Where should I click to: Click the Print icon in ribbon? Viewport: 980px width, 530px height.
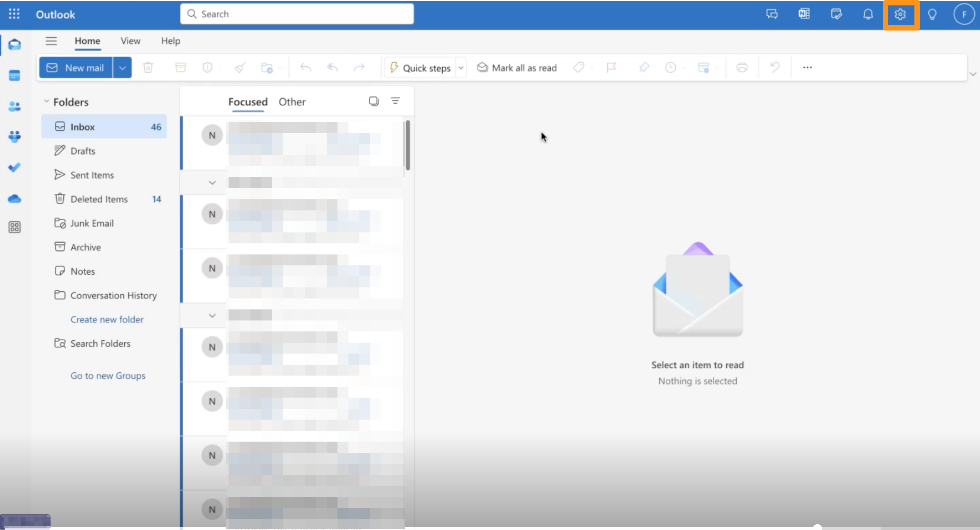(742, 68)
